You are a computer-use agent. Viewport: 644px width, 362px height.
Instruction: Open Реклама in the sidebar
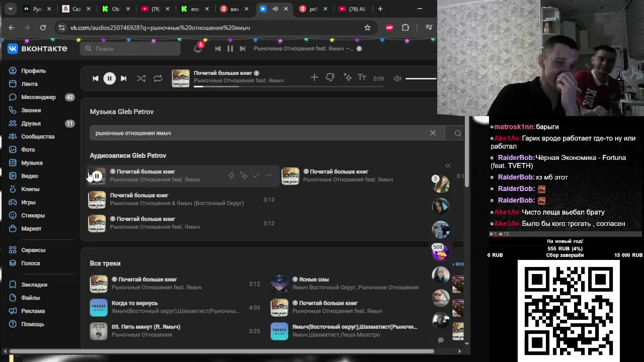click(33, 311)
